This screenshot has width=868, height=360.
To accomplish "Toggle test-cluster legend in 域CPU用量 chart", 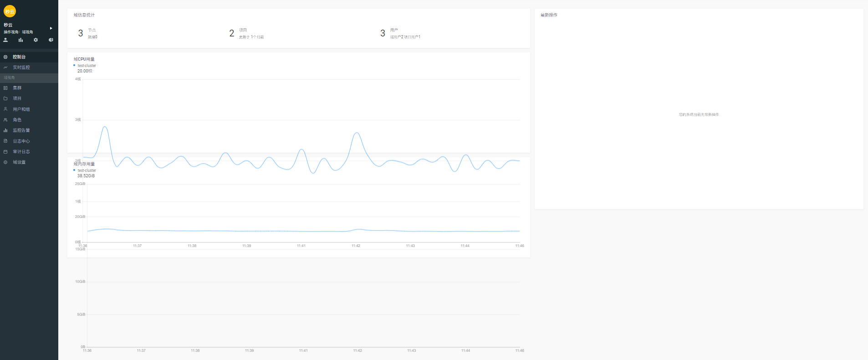I will tap(86, 66).
